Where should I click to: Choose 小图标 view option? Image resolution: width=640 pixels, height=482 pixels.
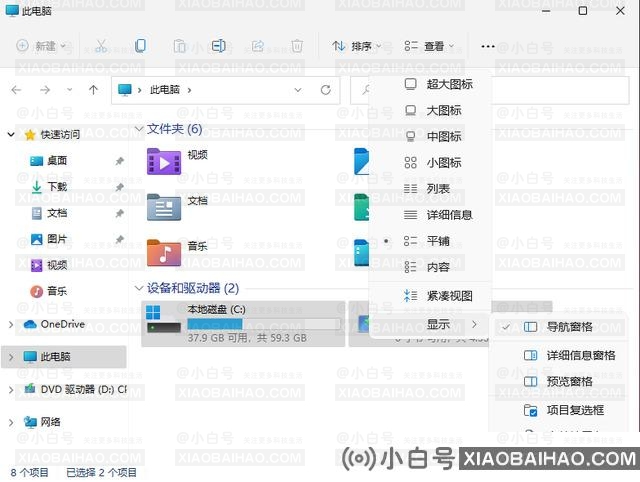(x=430, y=162)
